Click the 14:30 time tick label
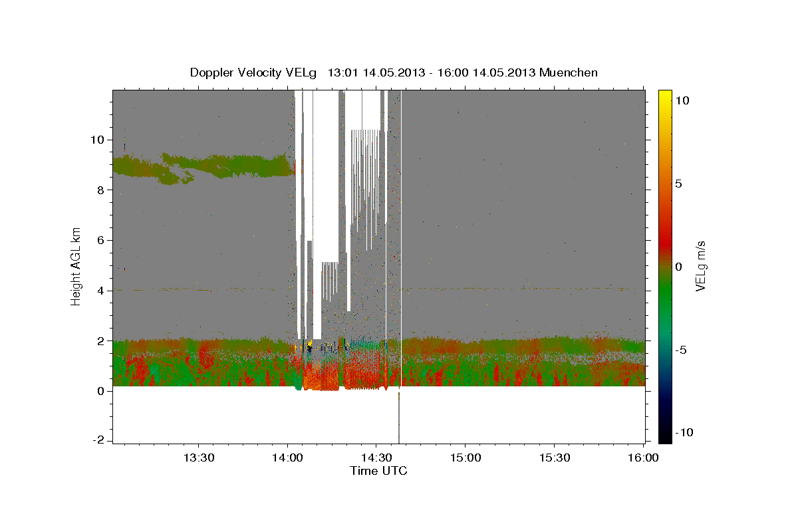798x532 pixels. (x=376, y=458)
